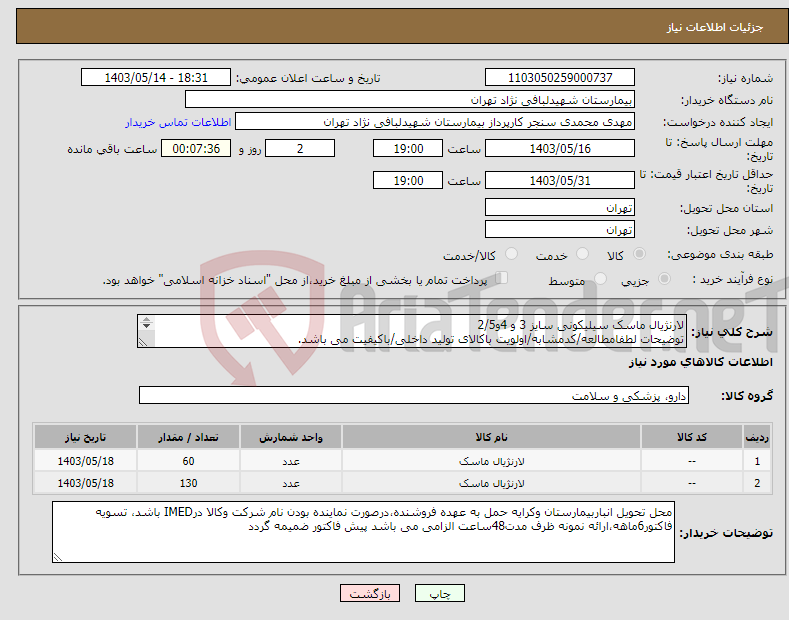This screenshot has height=620, width=789.
Task: Click the announcement date field 1403/05/14 - 18:31
Action: [156, 78]
